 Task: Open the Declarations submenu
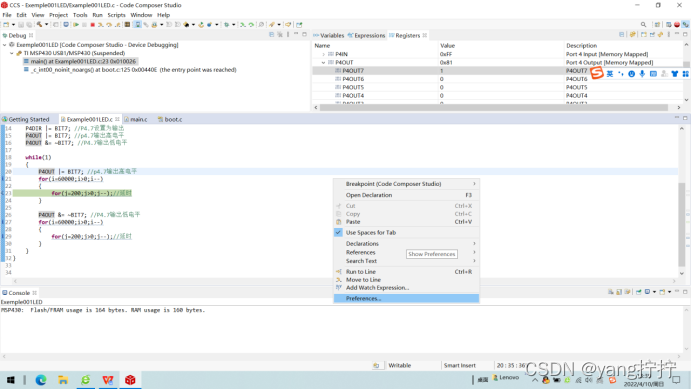point(406,244)
